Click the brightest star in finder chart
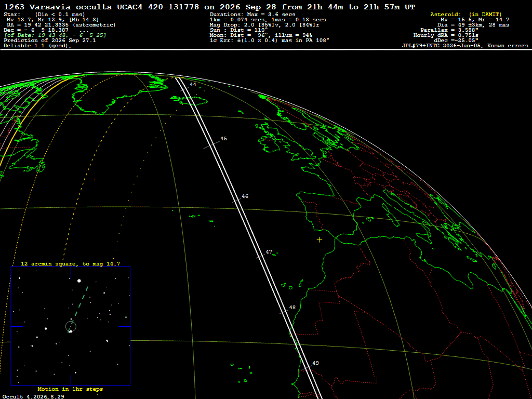The width and height of the screenshot is (532, 399). (79, 281)
